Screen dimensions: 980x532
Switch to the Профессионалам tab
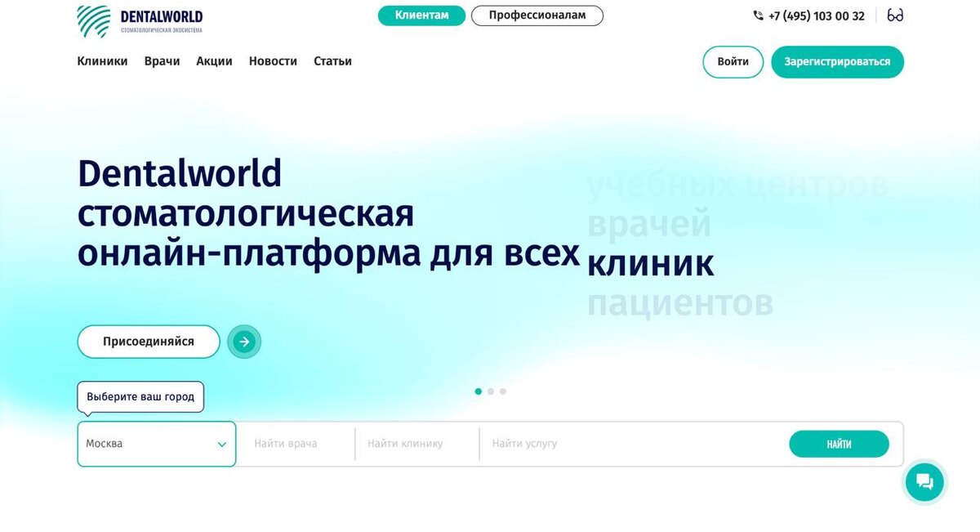(537, 16)
